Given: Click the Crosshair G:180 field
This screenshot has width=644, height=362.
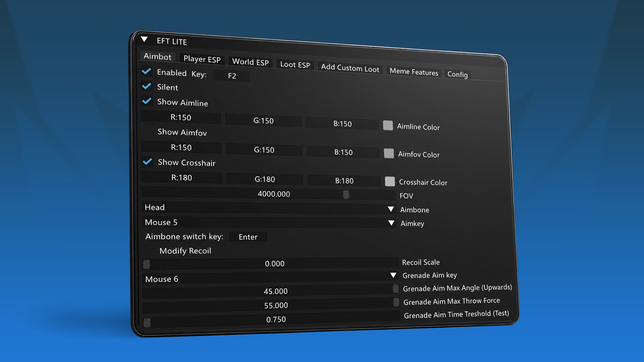Looking at the screenshot, I should pos(265,179).
